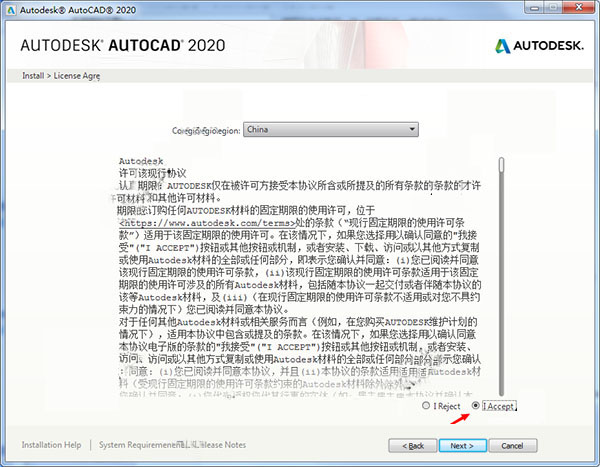
Task: Open the Release Notes link
Action: click(x=224, y=445)
